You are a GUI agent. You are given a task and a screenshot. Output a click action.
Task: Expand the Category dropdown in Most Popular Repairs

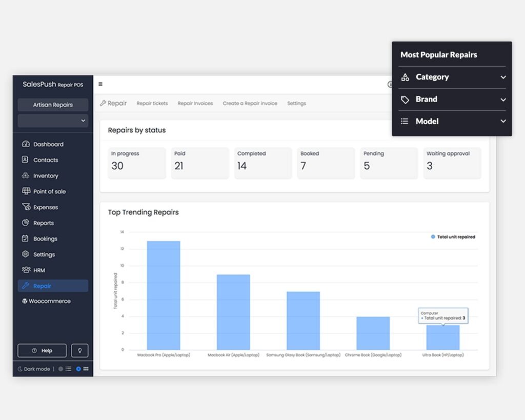coord(503,77)
